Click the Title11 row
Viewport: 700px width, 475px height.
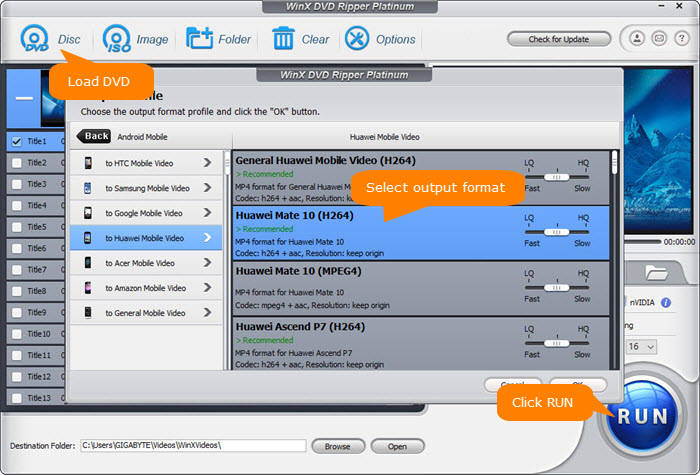pyautogui.click(x=36, y=355)
